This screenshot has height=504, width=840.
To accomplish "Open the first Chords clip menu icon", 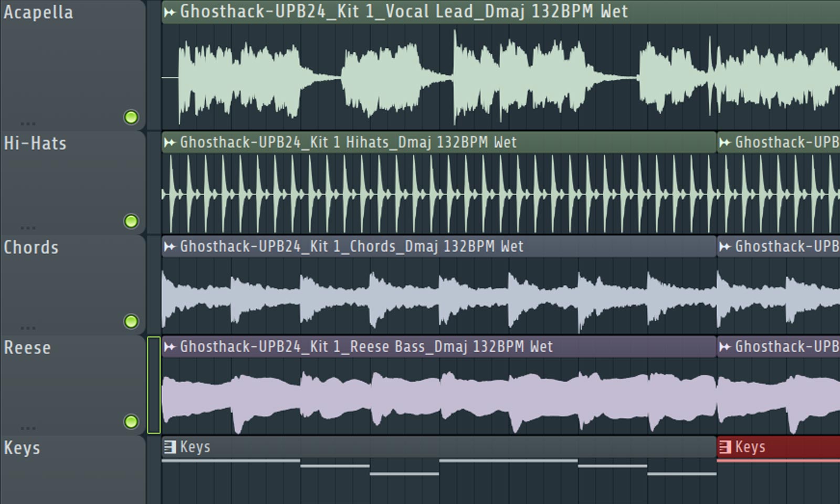I will click(x=170, y=247).
